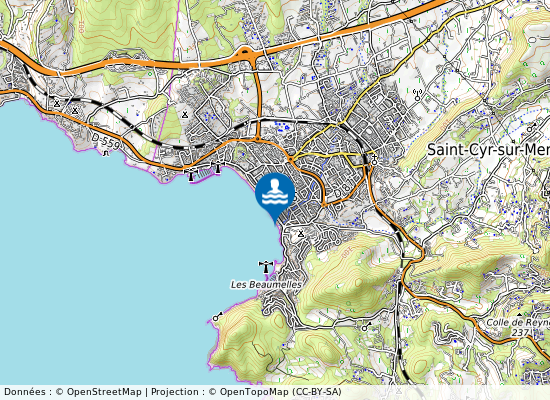Click the Projection label in the attribution bar

pyautogui.click(x=174, y=392)
